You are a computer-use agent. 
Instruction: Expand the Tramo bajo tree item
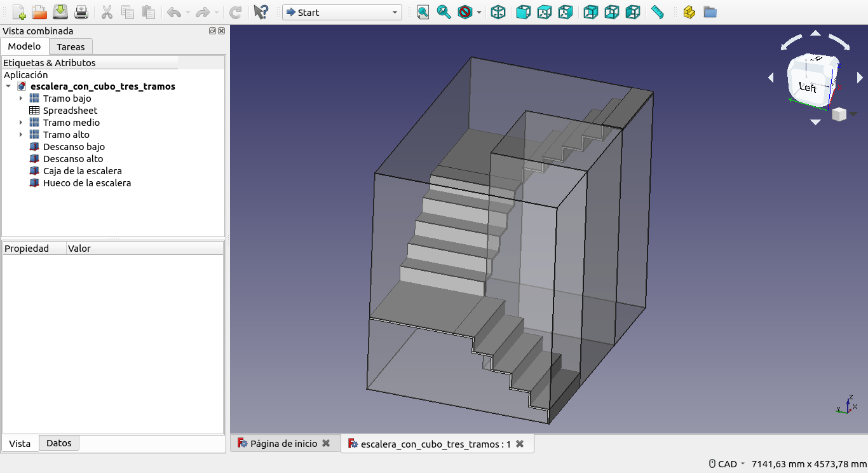tap(21, 99)
